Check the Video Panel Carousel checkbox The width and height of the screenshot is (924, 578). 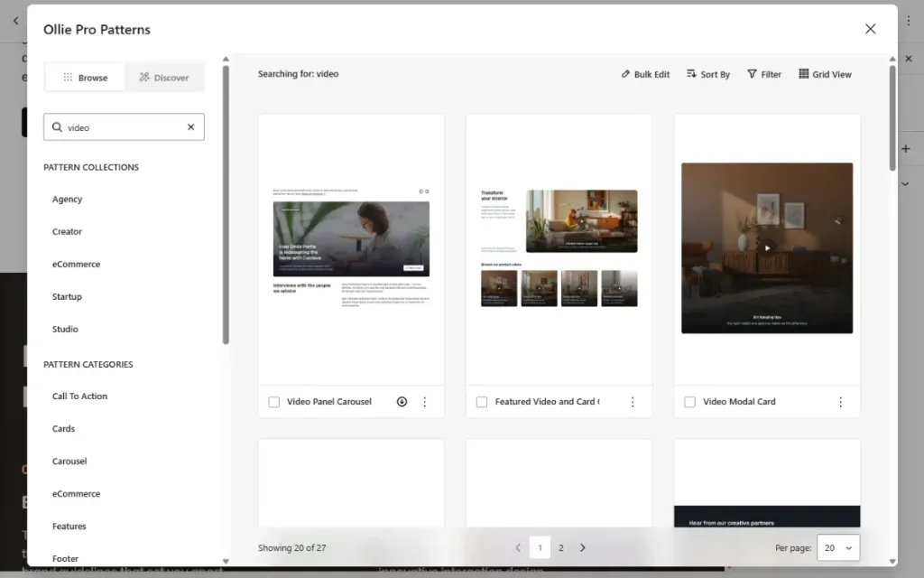(x=274, y=402)
